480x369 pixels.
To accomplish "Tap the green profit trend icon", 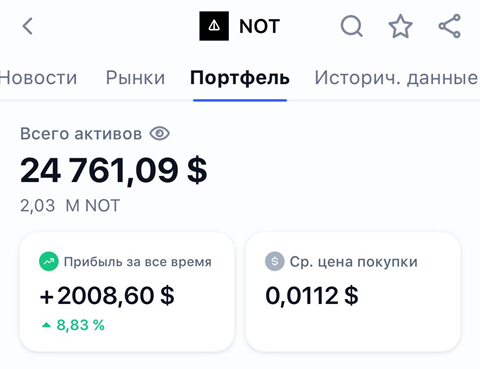I will pos(49,262).
